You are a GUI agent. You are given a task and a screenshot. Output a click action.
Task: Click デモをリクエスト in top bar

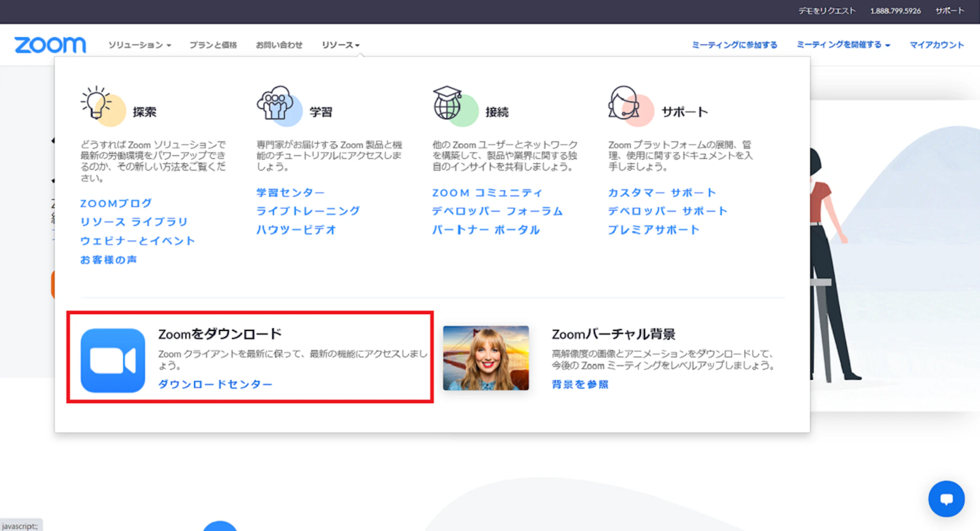pyautogui.click(x=826, y=11)
